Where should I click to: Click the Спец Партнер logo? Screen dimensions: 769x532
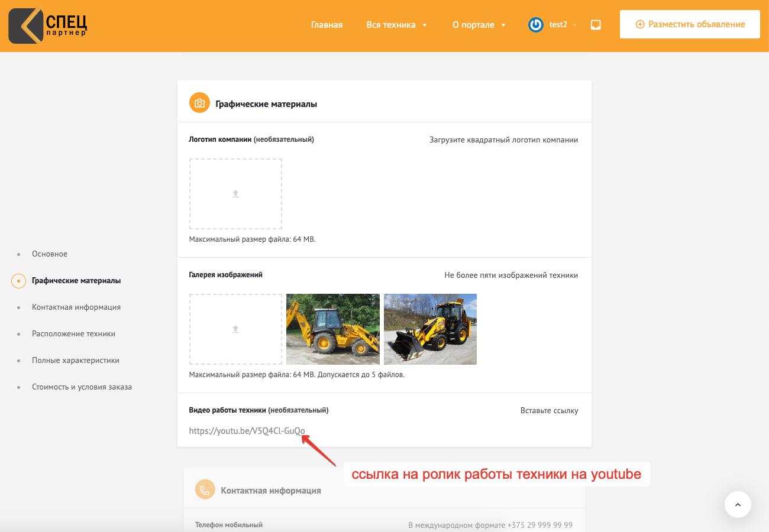coord(49,25)
